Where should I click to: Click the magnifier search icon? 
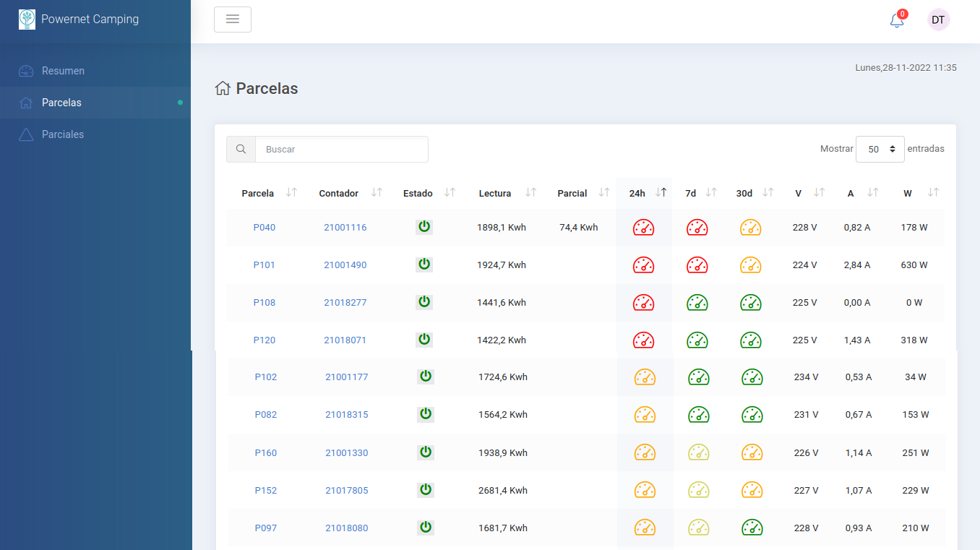pos(241,150)
